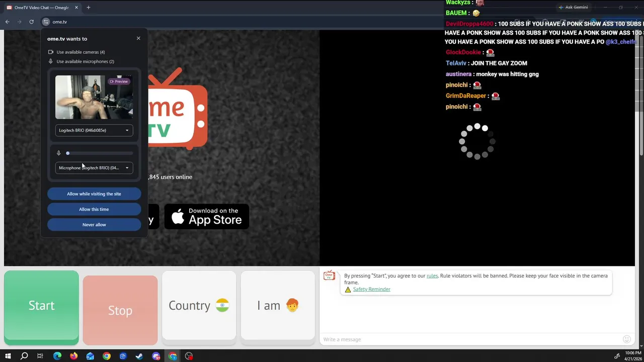Click the pen icon in system tray
Image resolution: width=644 pixels, height=362 pixels.
pos(617,356)
